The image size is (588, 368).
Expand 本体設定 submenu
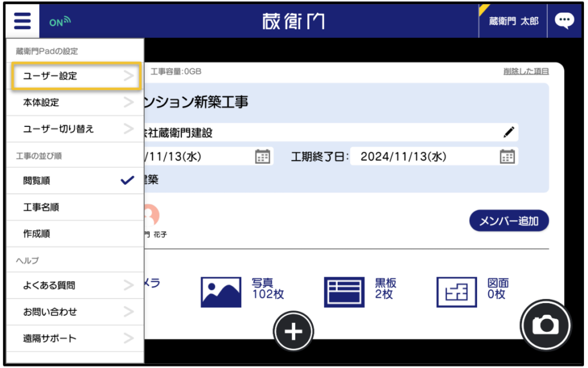(75, 103)
